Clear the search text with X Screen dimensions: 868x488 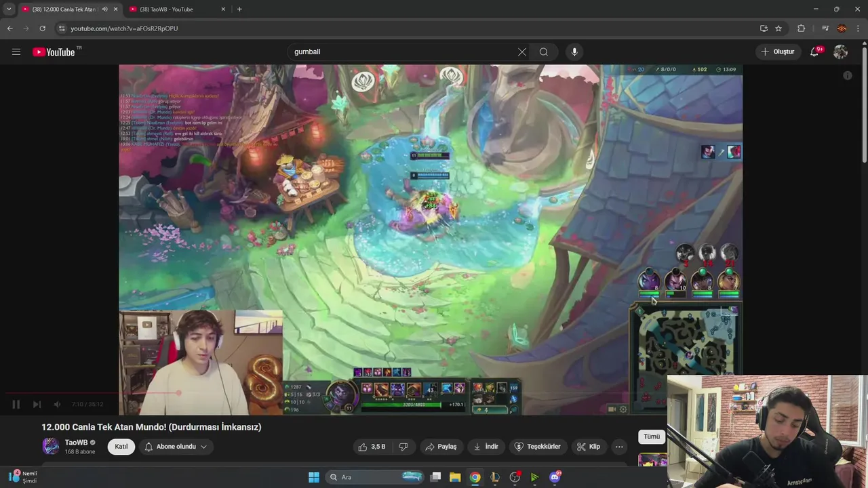[522, 52]
